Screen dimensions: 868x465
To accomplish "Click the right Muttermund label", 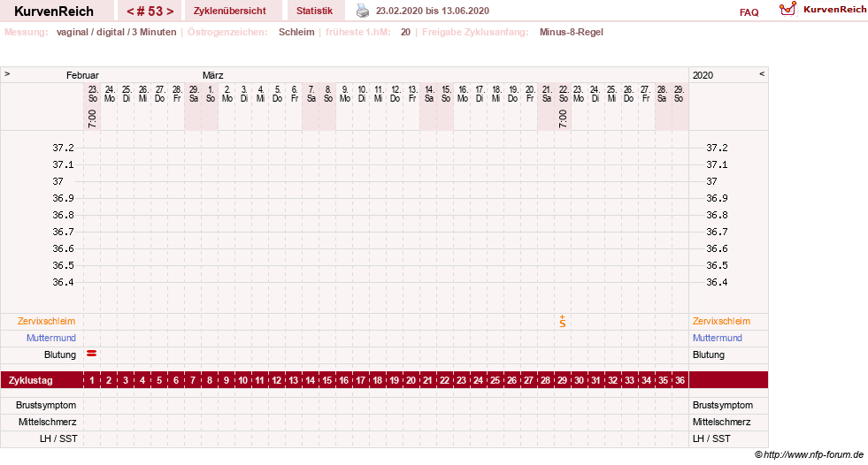I will (x=718, y=338).
